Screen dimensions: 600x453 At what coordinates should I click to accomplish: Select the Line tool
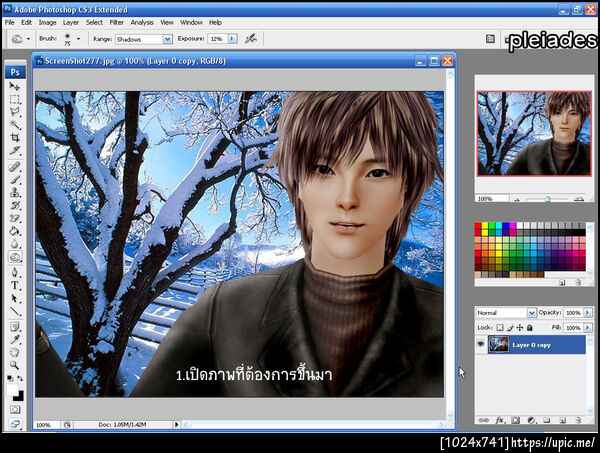click(15, 311)
